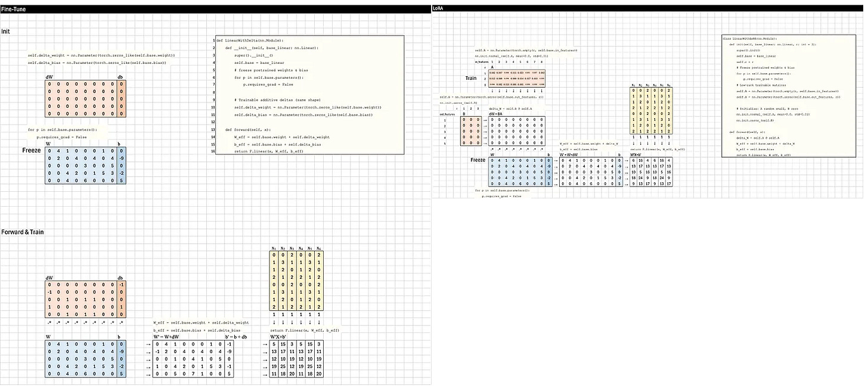Click the "Freeze" label in Fine-Tune Init section
Screen dimensions: 868x392
pyautogui.click(x=32, y=150)
